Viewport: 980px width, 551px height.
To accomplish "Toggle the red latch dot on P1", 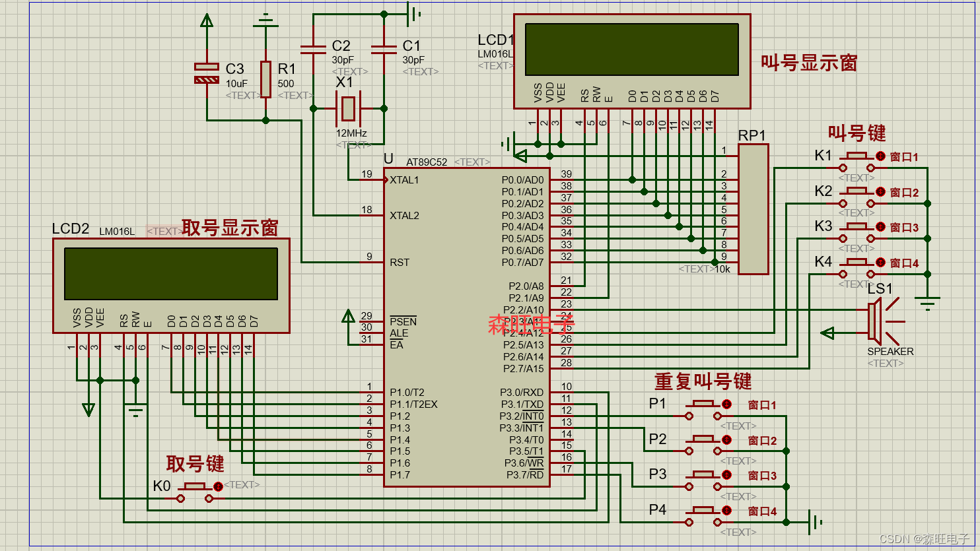I will (726, 404).
